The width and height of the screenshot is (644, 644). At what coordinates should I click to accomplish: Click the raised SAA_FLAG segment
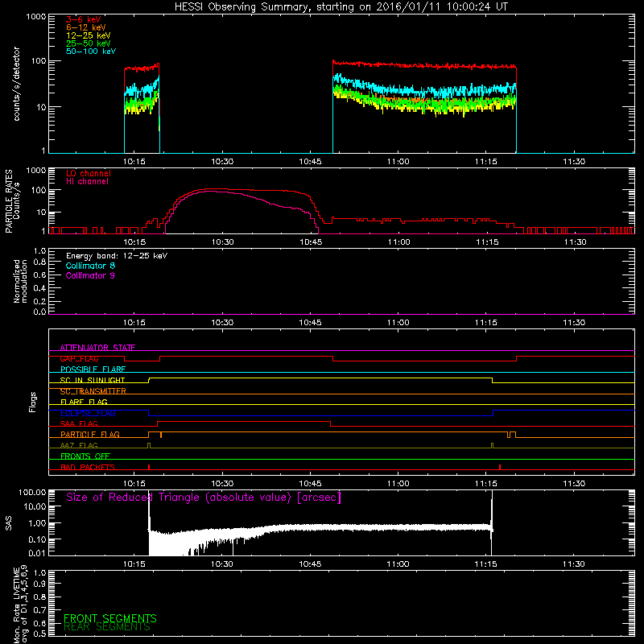click(244, 421)
